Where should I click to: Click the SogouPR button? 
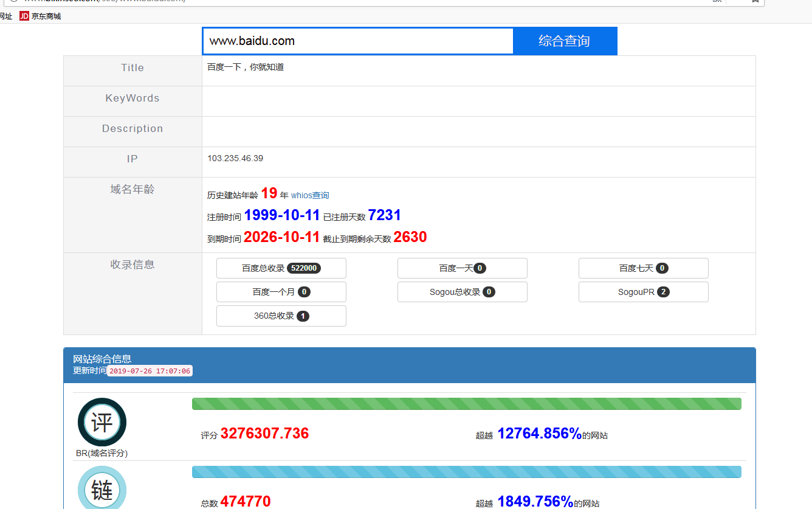coord(644,292)
